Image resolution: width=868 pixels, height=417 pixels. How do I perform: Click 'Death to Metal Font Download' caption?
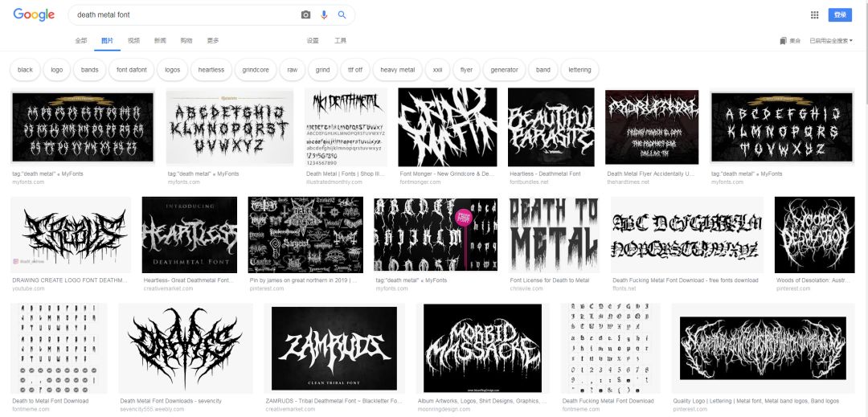click(51, 401)
